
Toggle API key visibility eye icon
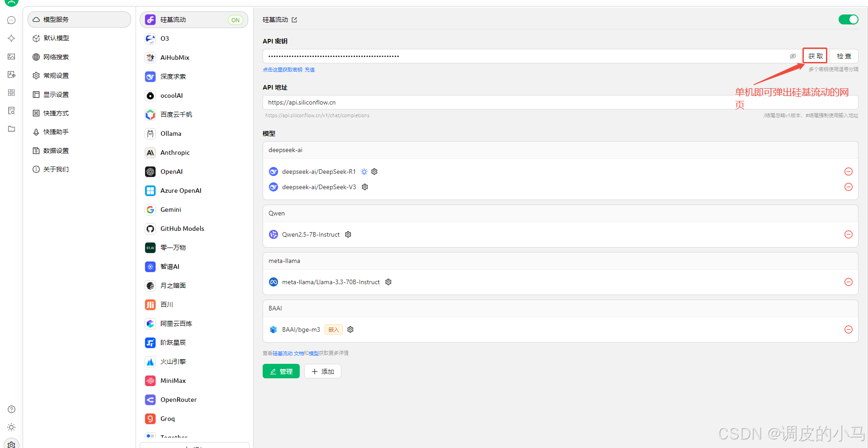[793, 56]
